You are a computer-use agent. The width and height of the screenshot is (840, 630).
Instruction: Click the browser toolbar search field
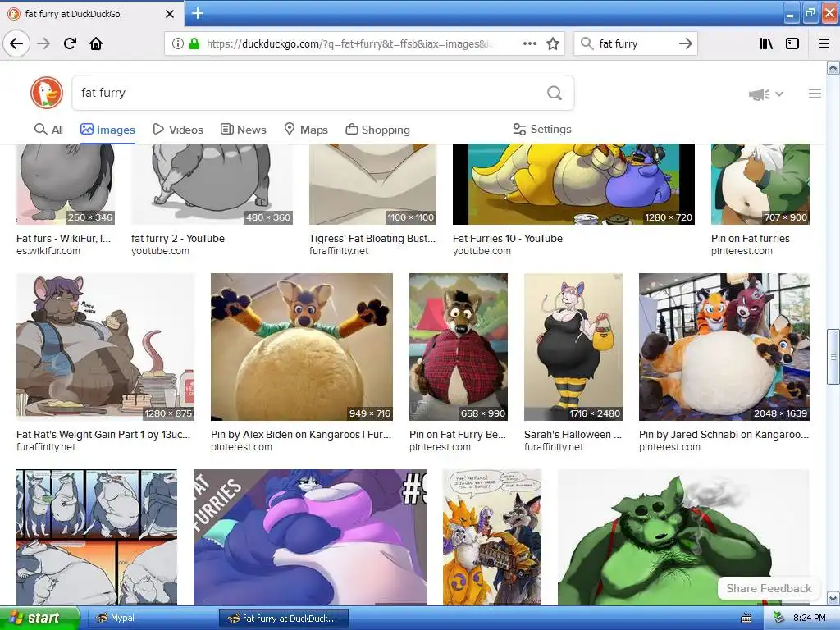click(635, 43)
